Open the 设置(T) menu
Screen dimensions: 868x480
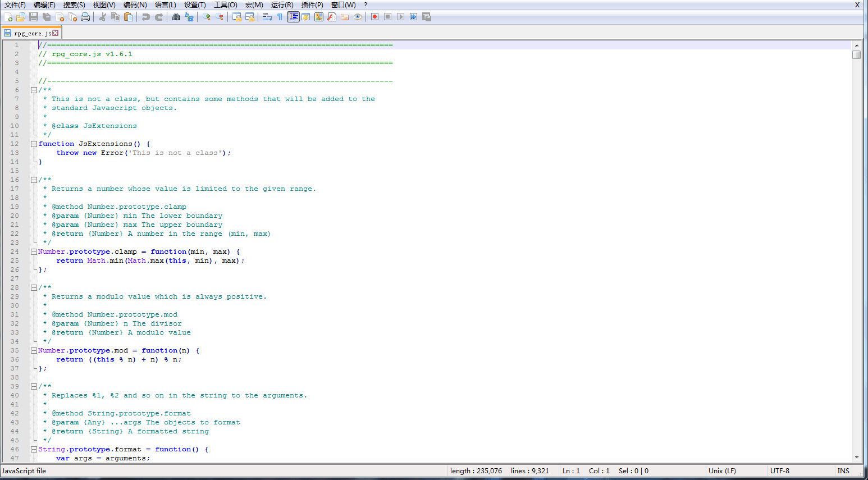[195, 5]
